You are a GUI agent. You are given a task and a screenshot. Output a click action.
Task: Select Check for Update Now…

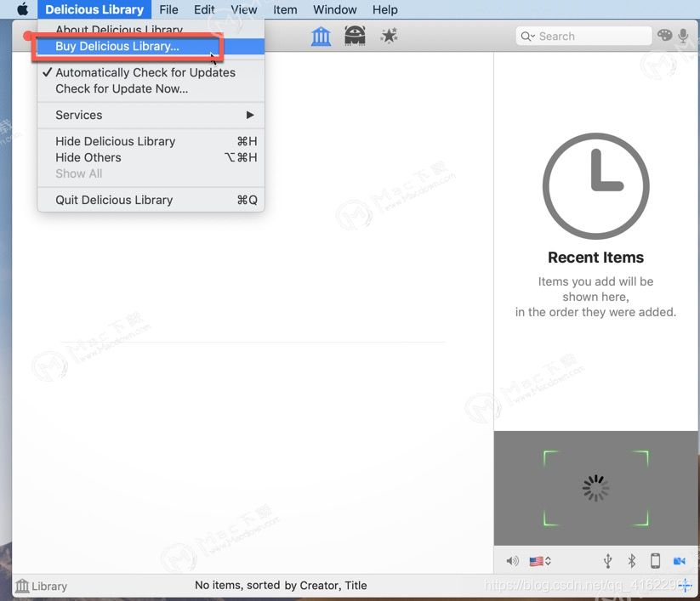(x=151, y=88)
